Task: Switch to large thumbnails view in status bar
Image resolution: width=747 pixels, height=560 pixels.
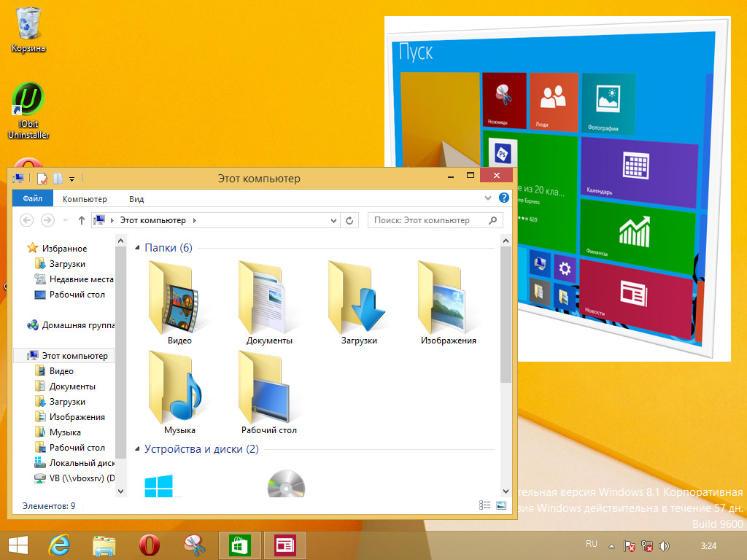Action: pyautogui.click(x=501, y=505)
